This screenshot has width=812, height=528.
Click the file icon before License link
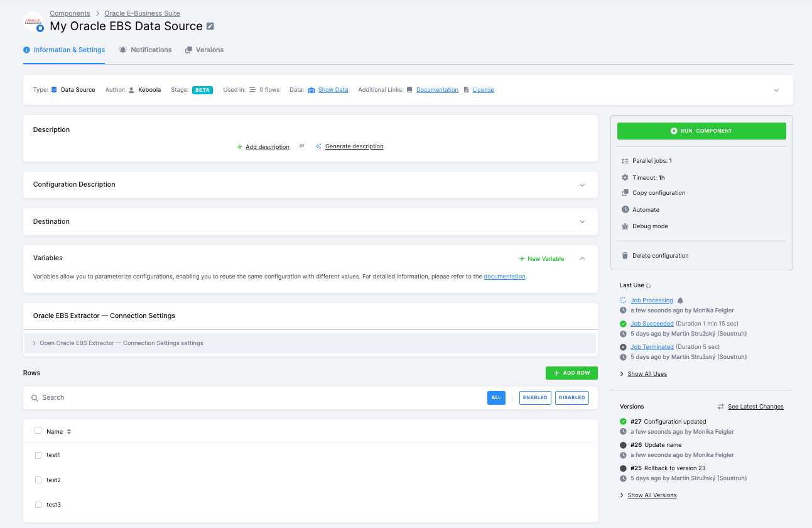click(466, 90)
